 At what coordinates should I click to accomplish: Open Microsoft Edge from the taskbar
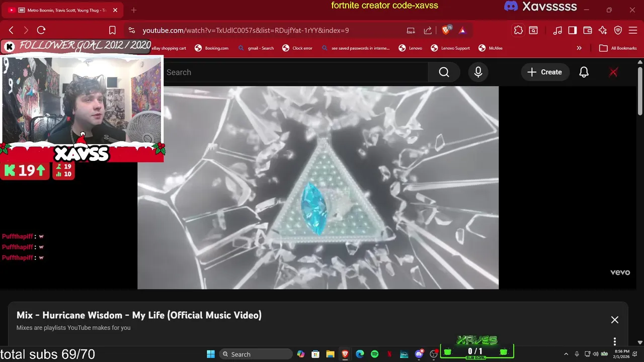(360, 354)
